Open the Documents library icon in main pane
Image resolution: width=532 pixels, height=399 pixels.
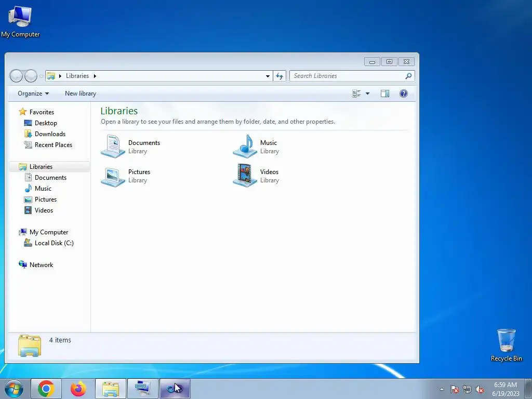(x=113, y=146)
